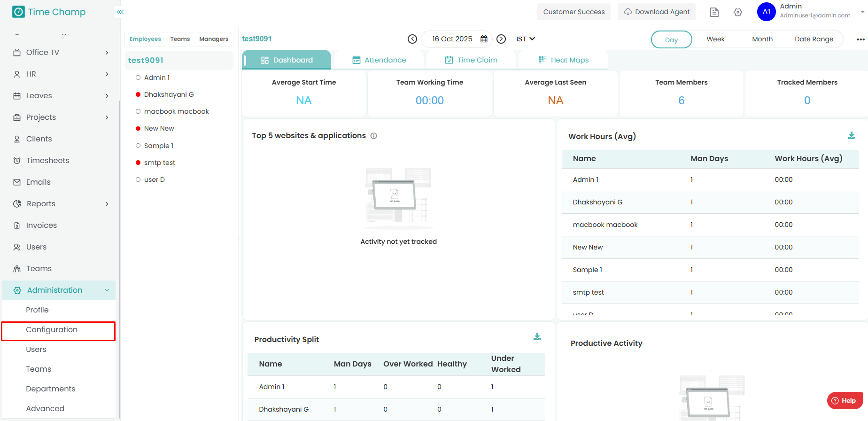Click the Download Agent button
868x421 pixels.
coord(657,12)
